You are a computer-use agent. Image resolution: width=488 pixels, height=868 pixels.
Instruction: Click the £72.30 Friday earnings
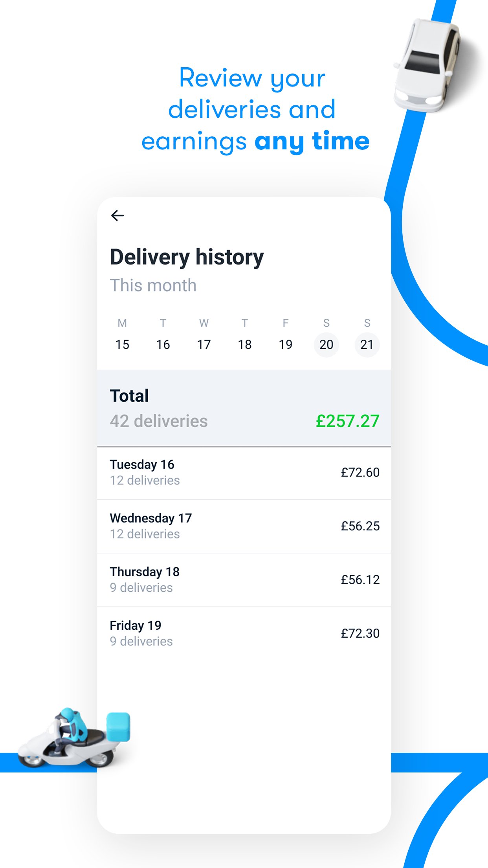[x=360, y=633]
